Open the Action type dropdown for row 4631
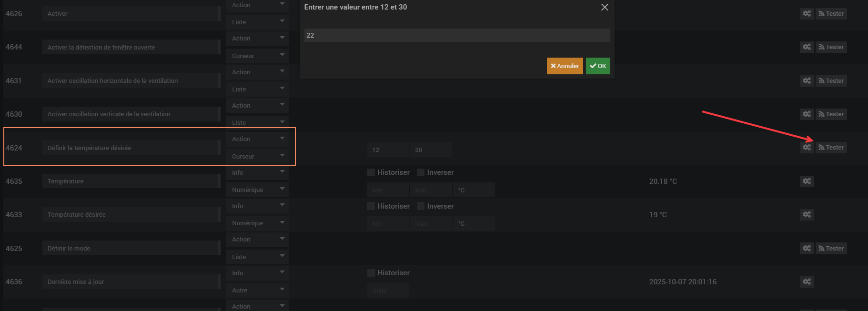 tap(257, 72)
